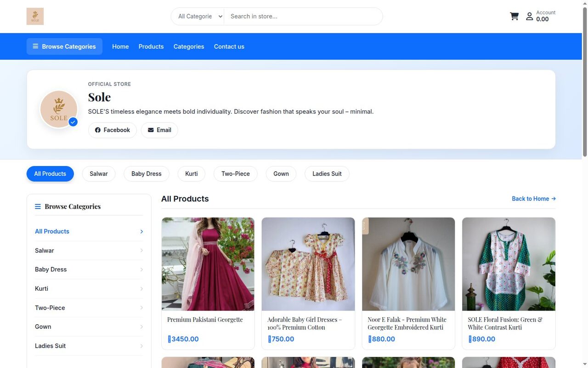Follow the Back to Home link
Viewport: 588px width, 368px height.
[x=534, y=199]
